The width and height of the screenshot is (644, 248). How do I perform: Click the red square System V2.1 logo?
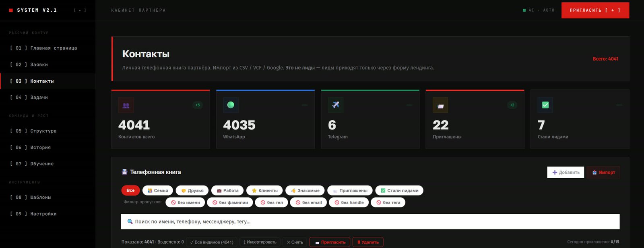pos(11,10)
